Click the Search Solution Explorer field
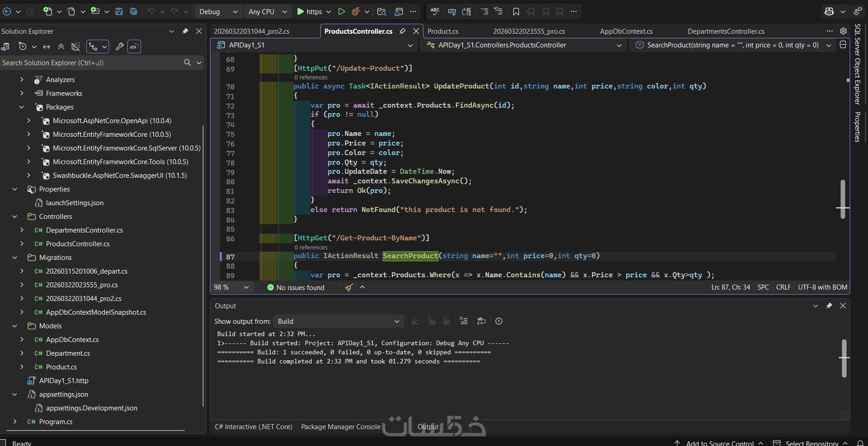Screen dimensions: 868x446 (x=91, y=63)
